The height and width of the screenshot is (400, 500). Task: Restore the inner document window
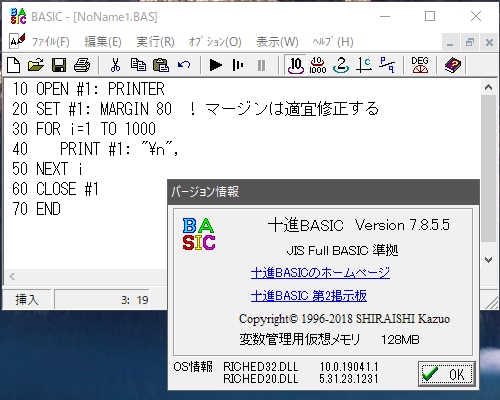470,42
